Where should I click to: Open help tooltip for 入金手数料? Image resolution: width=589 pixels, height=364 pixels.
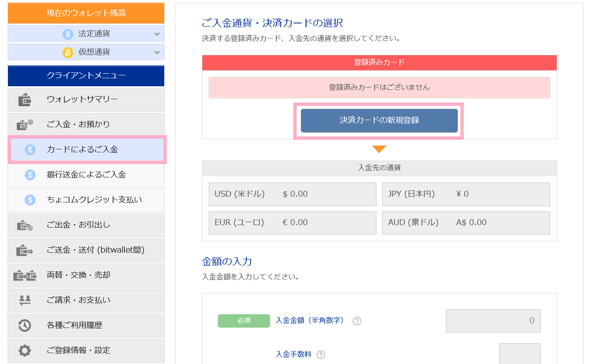[x=321, y=355]
